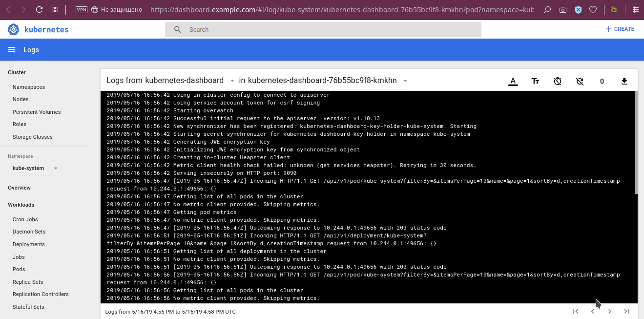Open browser easy setup sliders icon
The height and width of the screenshot is (319, 644).
point(635,10)
